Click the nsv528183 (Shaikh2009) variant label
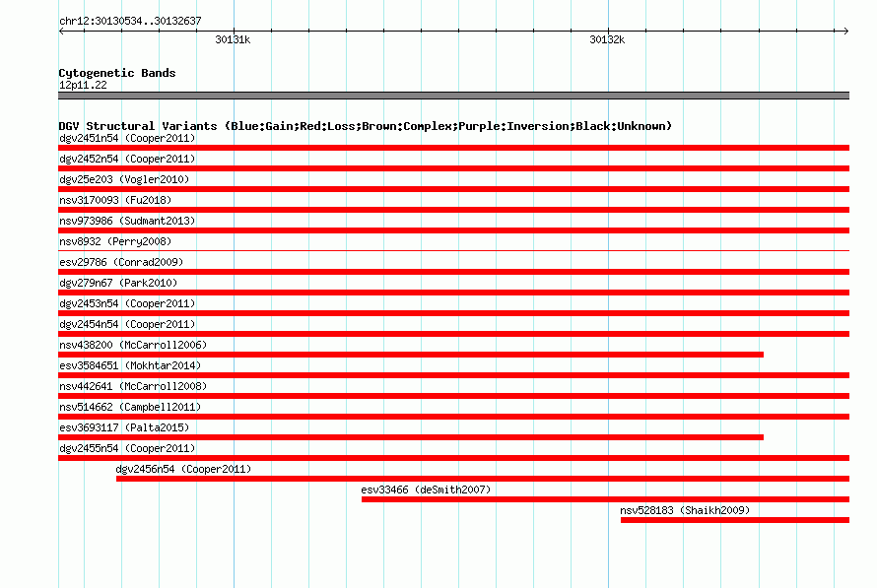Screen dimensions: 877x588 pyautogui.click(x=685, y=510)
